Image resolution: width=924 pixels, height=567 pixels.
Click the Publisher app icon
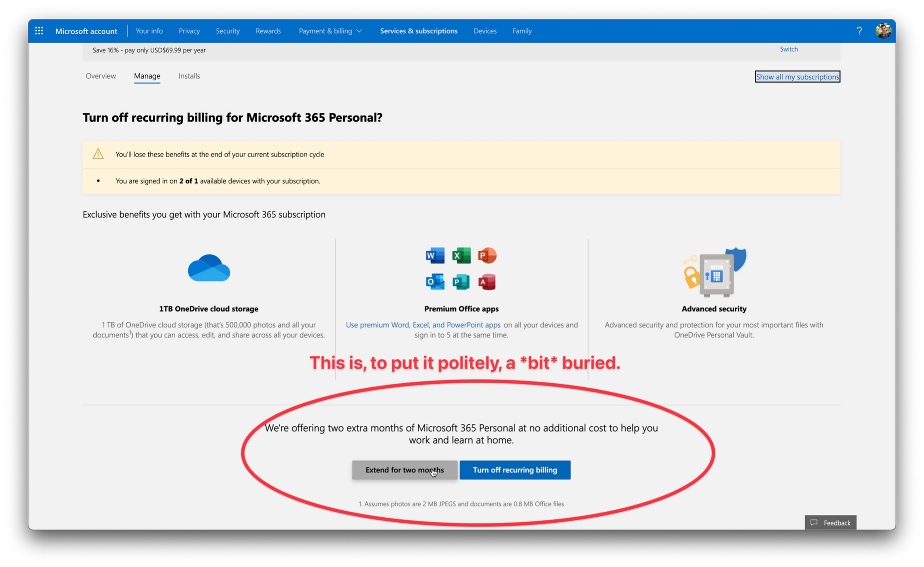461,282
